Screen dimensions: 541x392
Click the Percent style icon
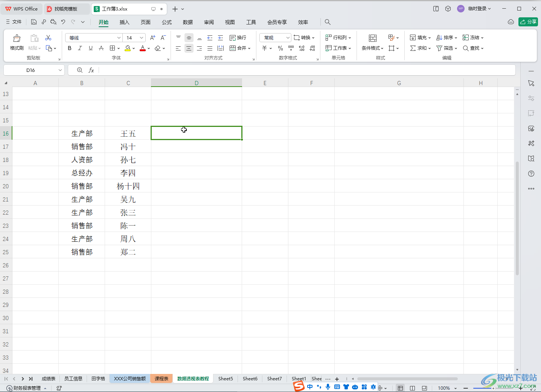[280, 48]
